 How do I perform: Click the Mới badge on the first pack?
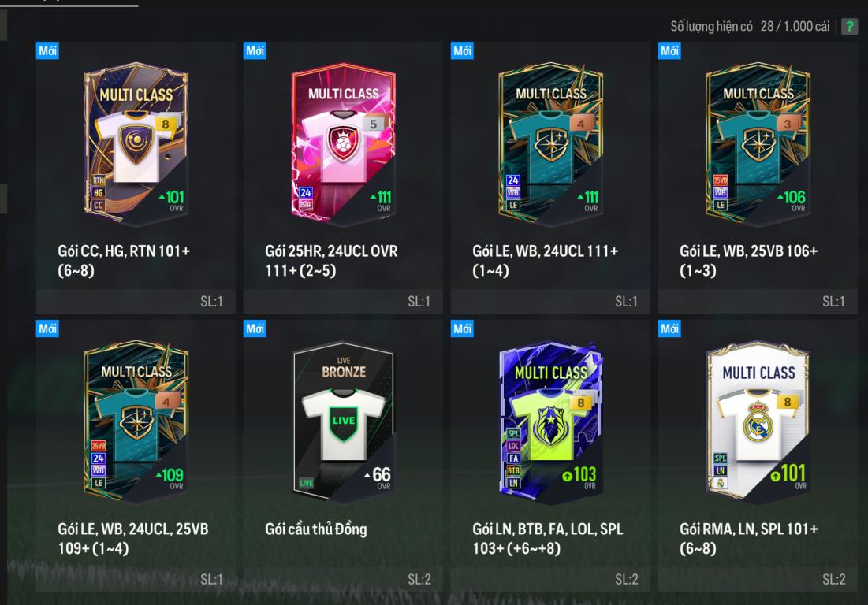(x=47, y=51)
